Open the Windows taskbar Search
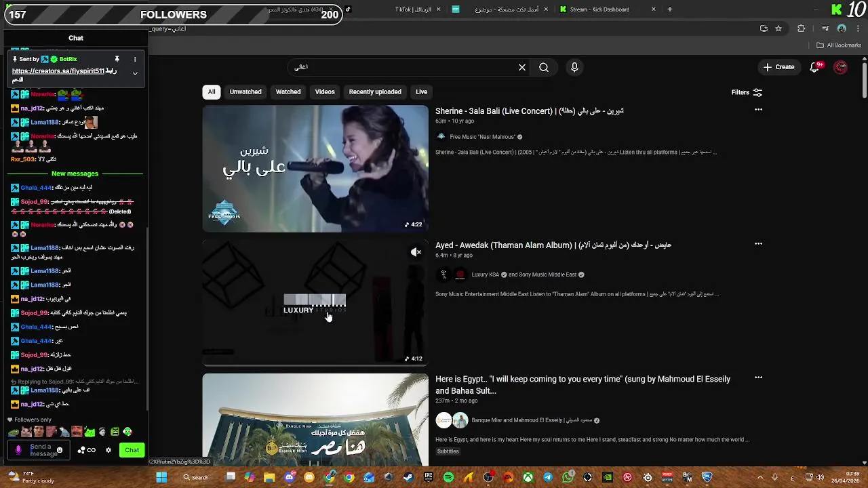The image size is (868, 488). pos(196,477)
